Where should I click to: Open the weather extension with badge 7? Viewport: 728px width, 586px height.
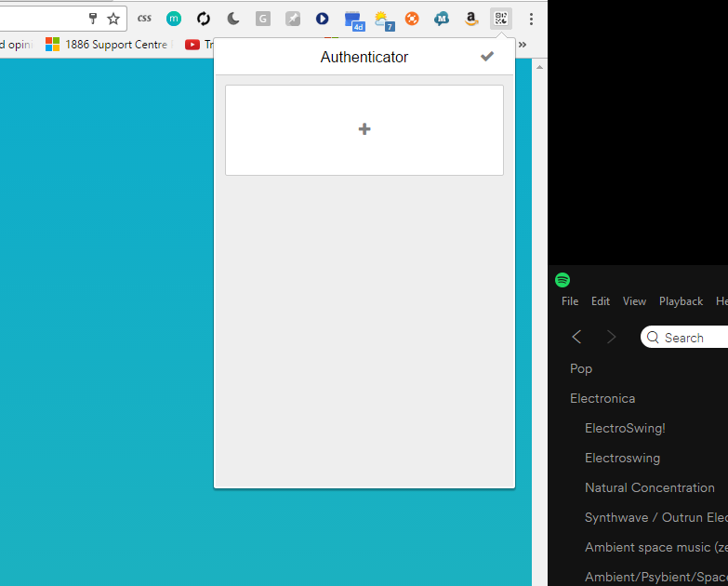click(x=382, y=20)
